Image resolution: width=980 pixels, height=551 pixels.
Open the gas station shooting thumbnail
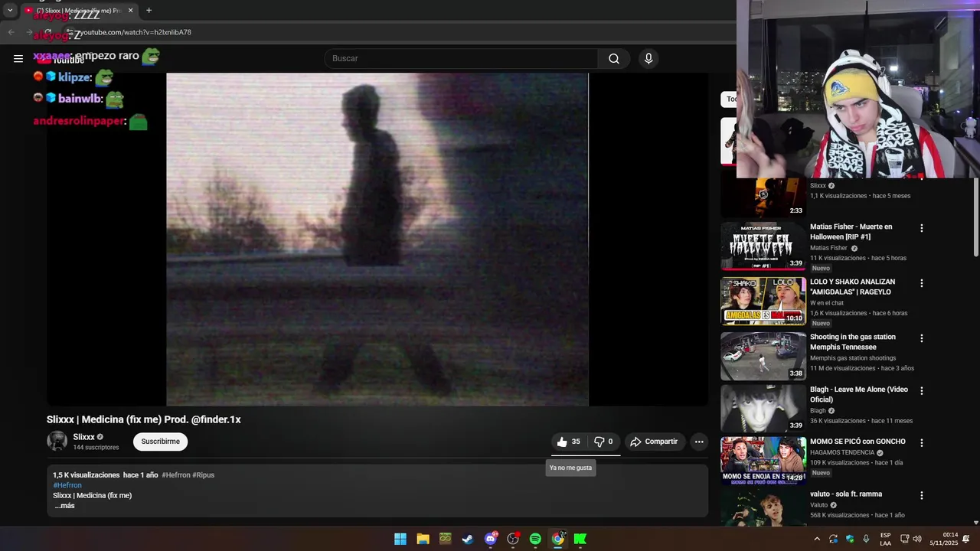tap(763, 356)
